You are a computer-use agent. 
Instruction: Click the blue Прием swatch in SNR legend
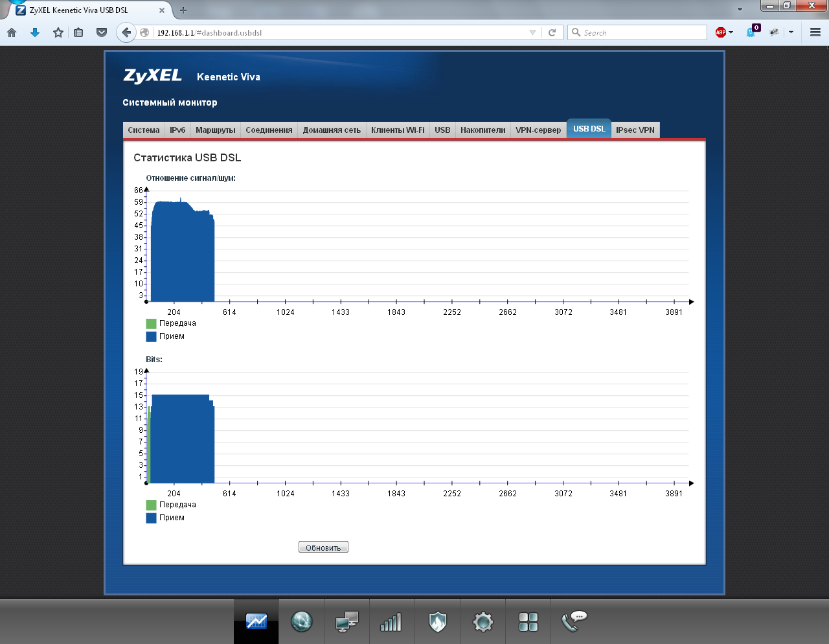point(152,336)
